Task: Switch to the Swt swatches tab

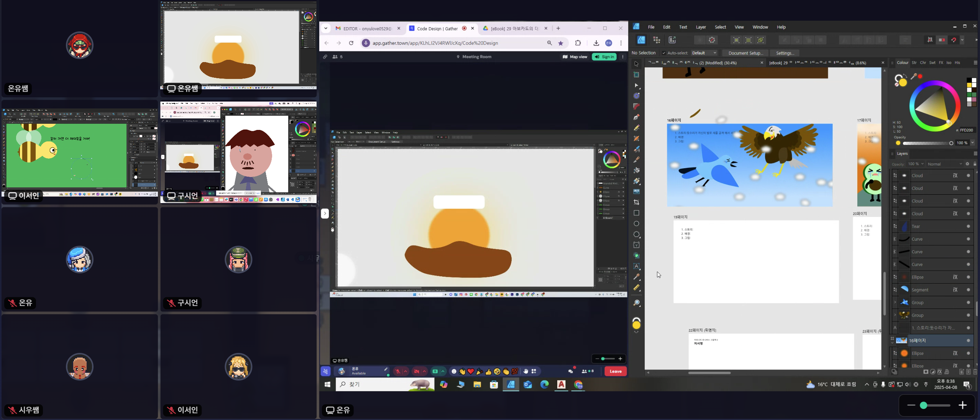Action: click(932, 62)
